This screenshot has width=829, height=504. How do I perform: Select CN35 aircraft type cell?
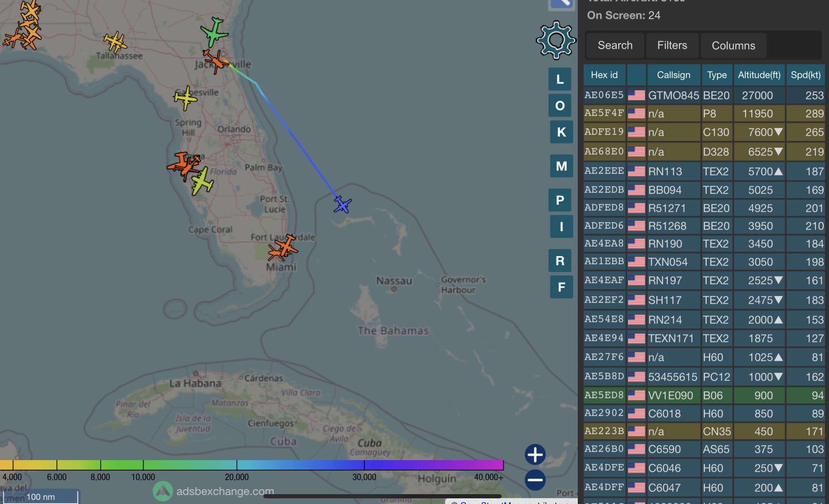717,431
